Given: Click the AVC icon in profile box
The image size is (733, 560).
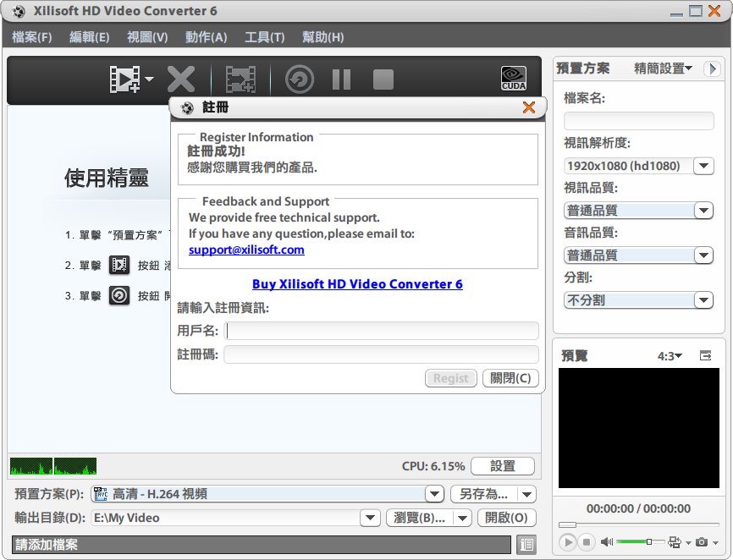Looking at the screenshot, I should pos(101,494).
